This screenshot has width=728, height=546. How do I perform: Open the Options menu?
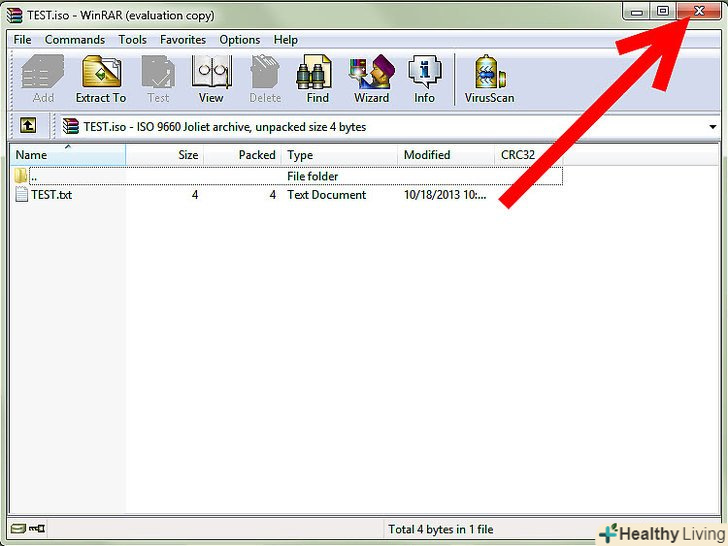240,40
